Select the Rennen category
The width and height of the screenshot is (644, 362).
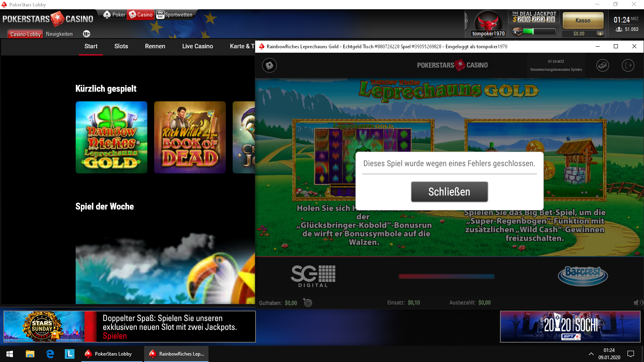pos(155,46)
